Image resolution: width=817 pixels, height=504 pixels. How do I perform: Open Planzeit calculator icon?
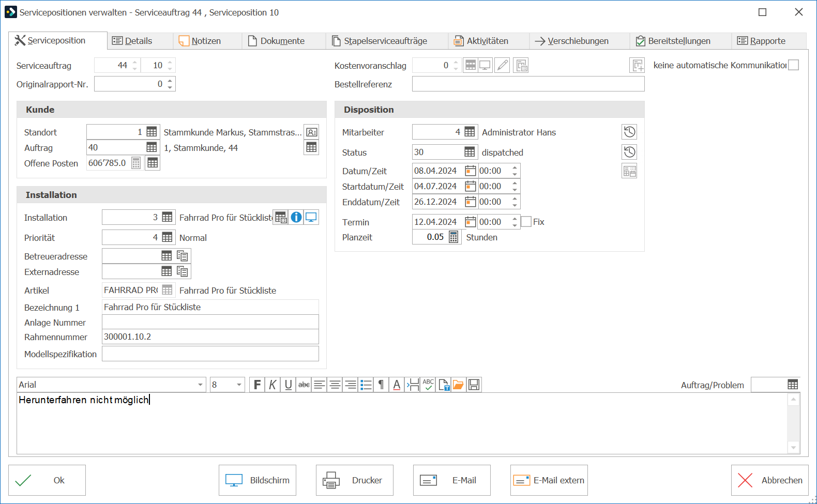click(453, 237)
